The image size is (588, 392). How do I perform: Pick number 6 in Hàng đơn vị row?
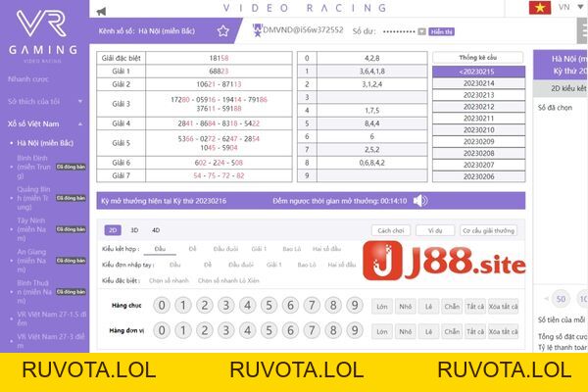(290, 330)
